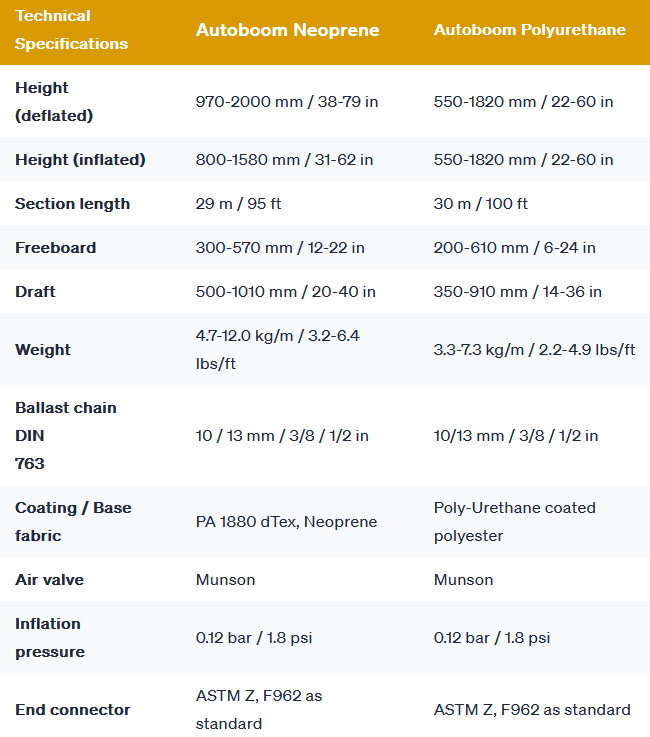Click the End connector row label

point(73,710)
